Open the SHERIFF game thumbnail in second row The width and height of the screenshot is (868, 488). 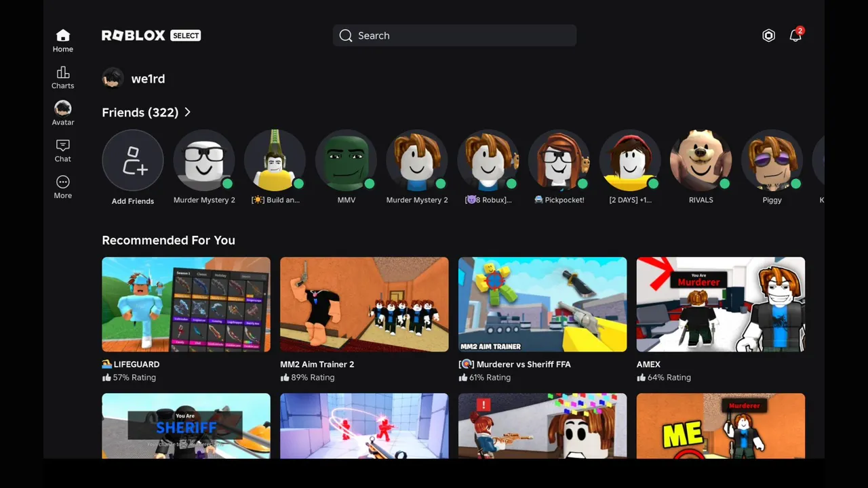click(x=186, y=426)
